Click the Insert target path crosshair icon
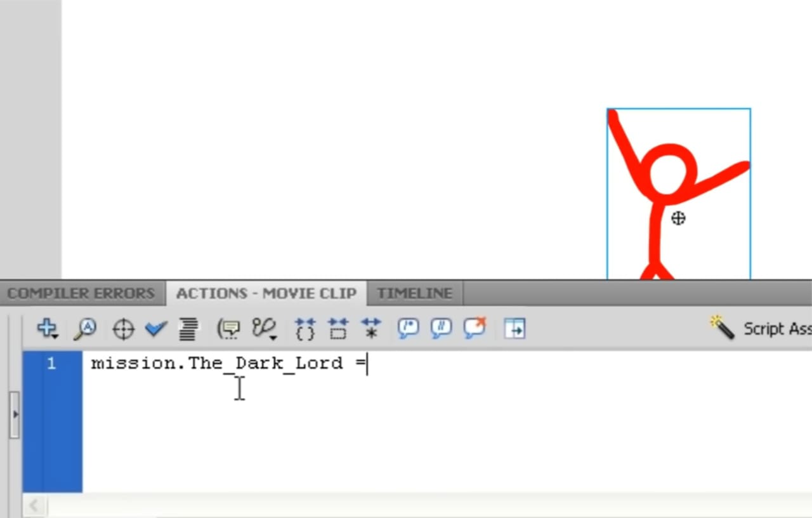Screen dimensions: 812x518 122,329
